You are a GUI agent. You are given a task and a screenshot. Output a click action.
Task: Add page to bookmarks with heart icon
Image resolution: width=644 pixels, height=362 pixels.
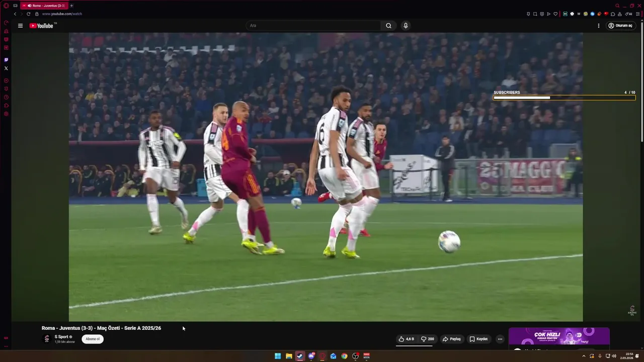point(555,14)
